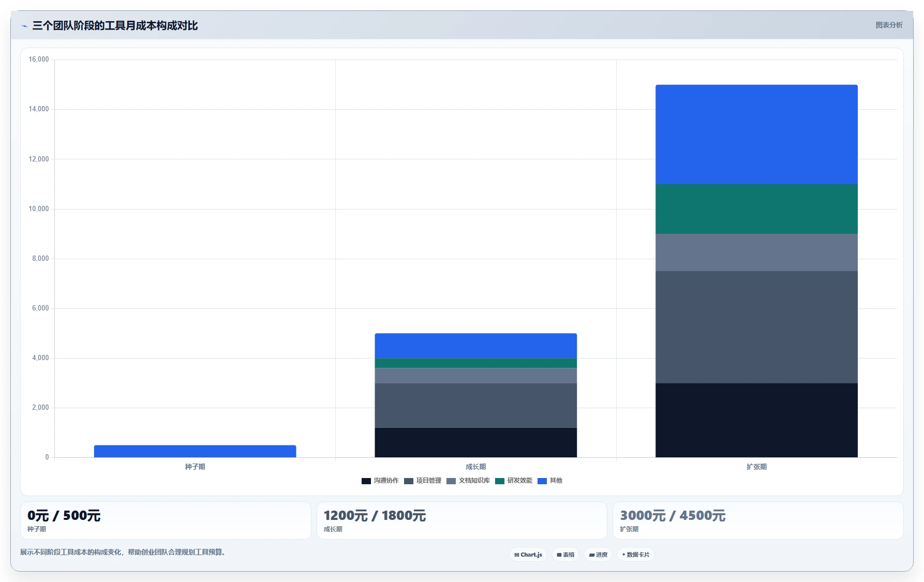The width and height of the screenshot is (924, 582).
Task: Click the Chart.js tag chip
Action: pos(528,555)
